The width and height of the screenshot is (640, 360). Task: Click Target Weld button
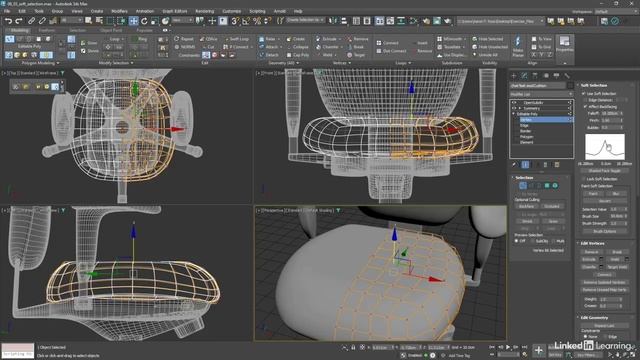click(x=617, y=267)
